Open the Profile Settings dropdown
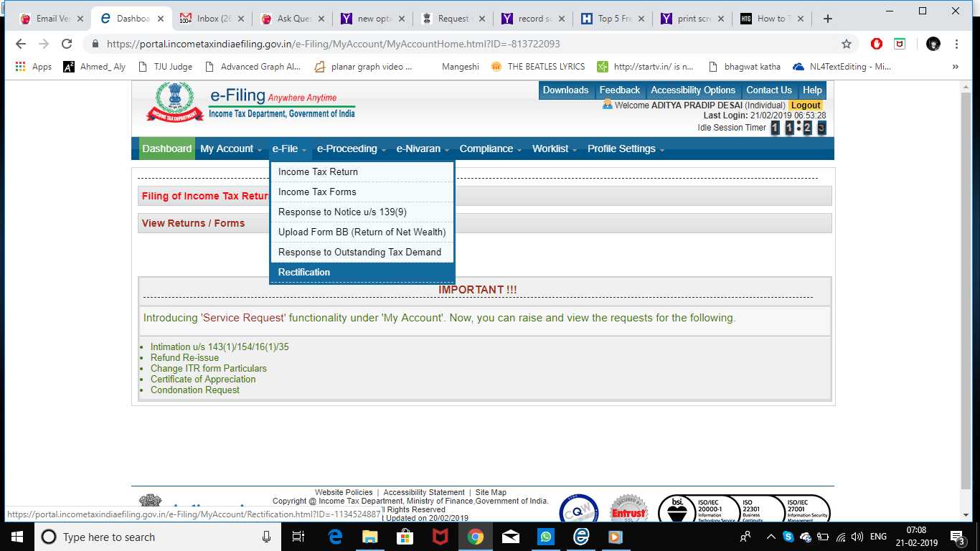980x551 pixels. click(x=621, y=149)
